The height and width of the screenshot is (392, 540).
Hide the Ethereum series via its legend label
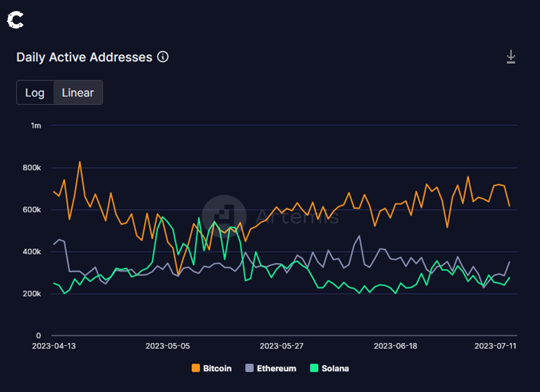(276, 368)
